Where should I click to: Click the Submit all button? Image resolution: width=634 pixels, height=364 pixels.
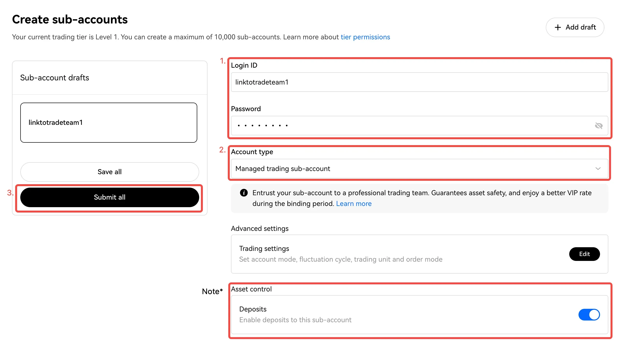[x=109, y=197]
